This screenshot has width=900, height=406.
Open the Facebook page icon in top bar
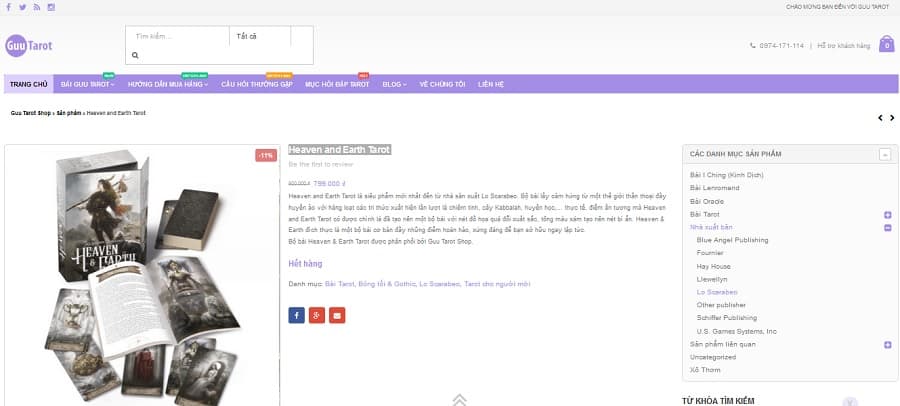click(8, 7)
